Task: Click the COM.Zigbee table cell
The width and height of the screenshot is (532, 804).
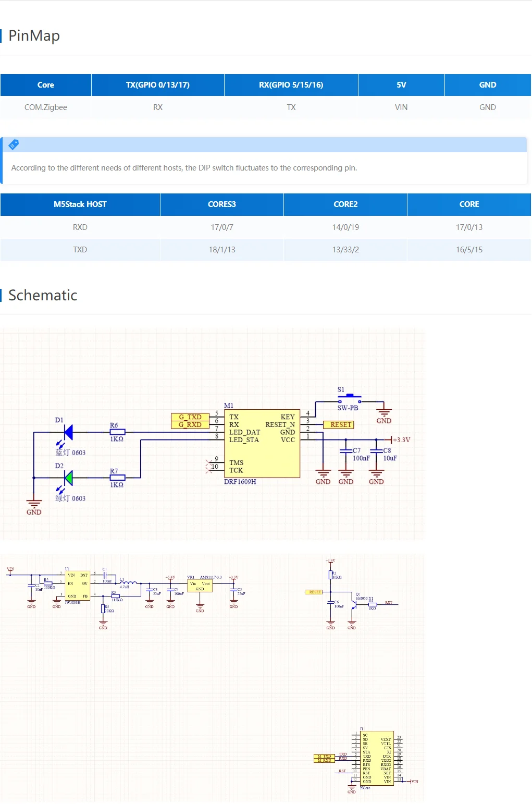Action: point(46,107)
